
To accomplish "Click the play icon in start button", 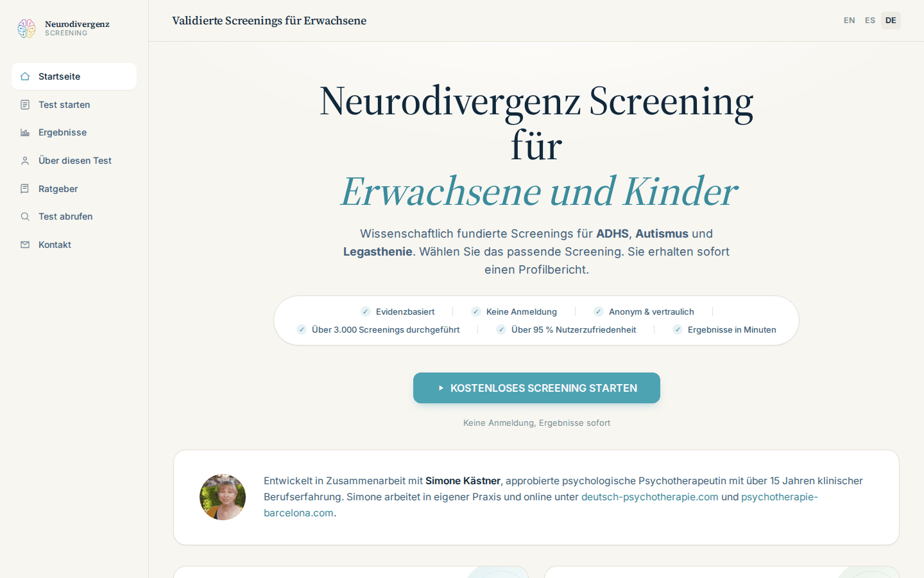I will [441, 388].
